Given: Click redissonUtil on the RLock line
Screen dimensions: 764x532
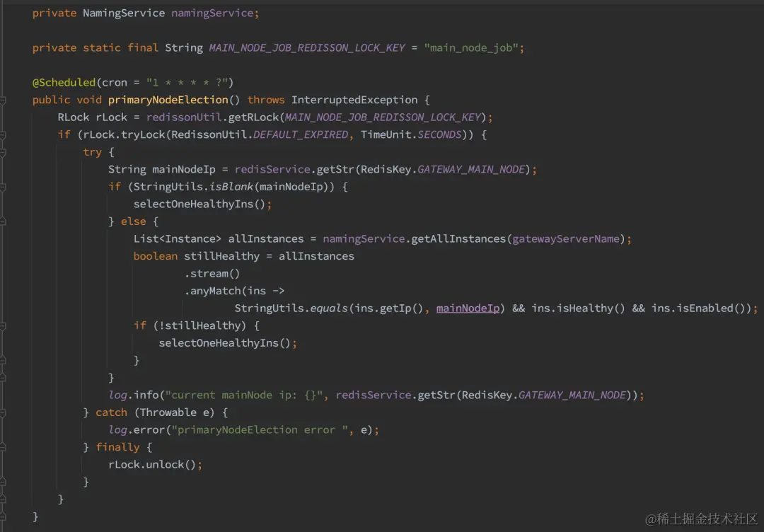Looking at the screenshot, I should pyautogui.click(x=184, y=117).
